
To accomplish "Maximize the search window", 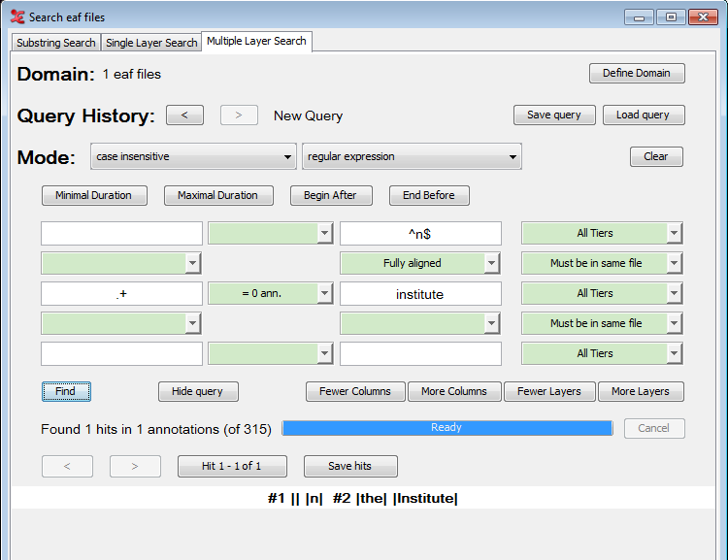I will click(670, 16).
